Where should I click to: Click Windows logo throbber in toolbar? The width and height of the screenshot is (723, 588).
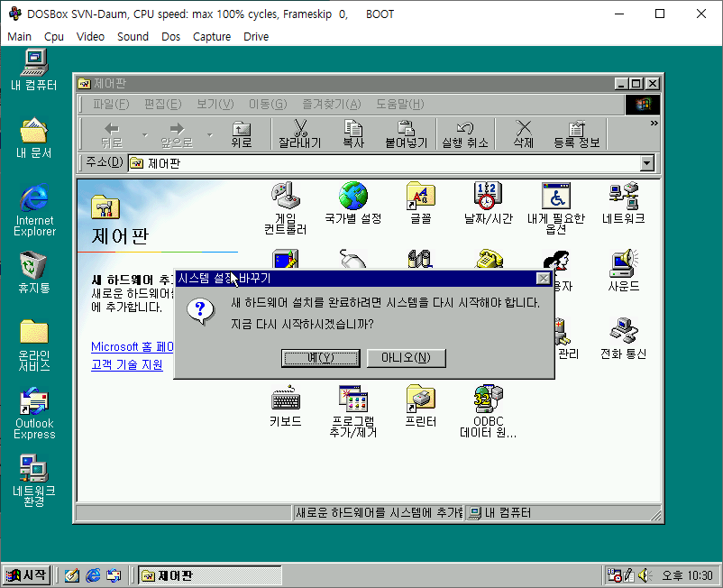click(x=643, y=105)
